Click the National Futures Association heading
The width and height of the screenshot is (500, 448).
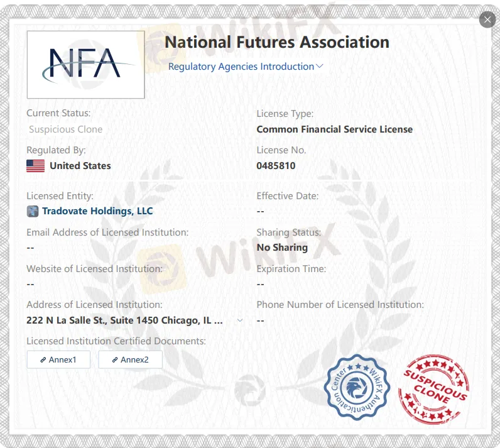point(277,42)
